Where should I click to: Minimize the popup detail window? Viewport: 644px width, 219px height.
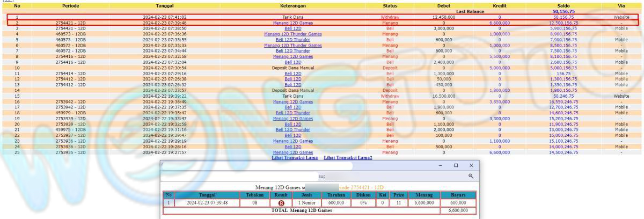click(440, 165)
